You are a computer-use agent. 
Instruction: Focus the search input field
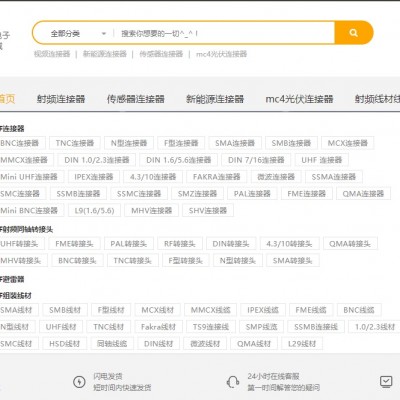[x=223, y=33]
